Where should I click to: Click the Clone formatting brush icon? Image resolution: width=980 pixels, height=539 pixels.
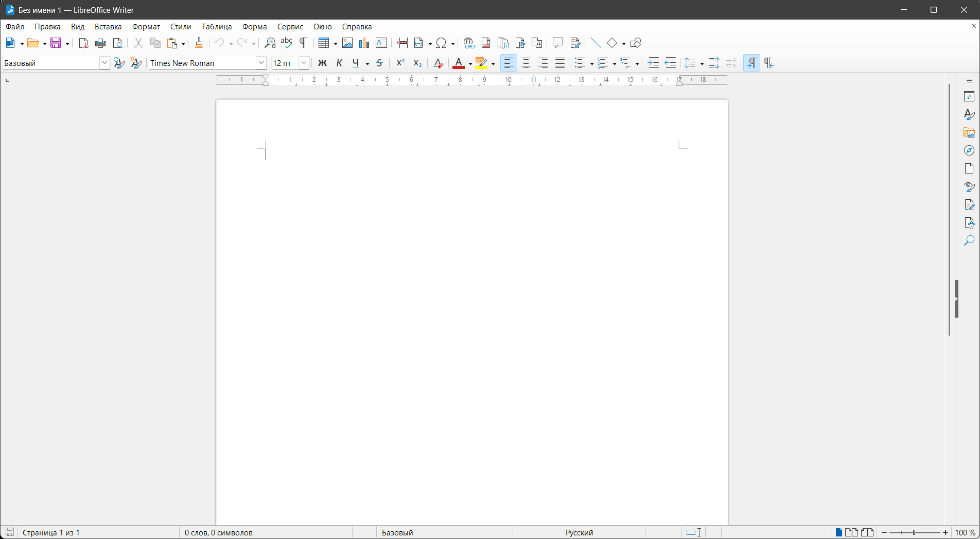199,43
